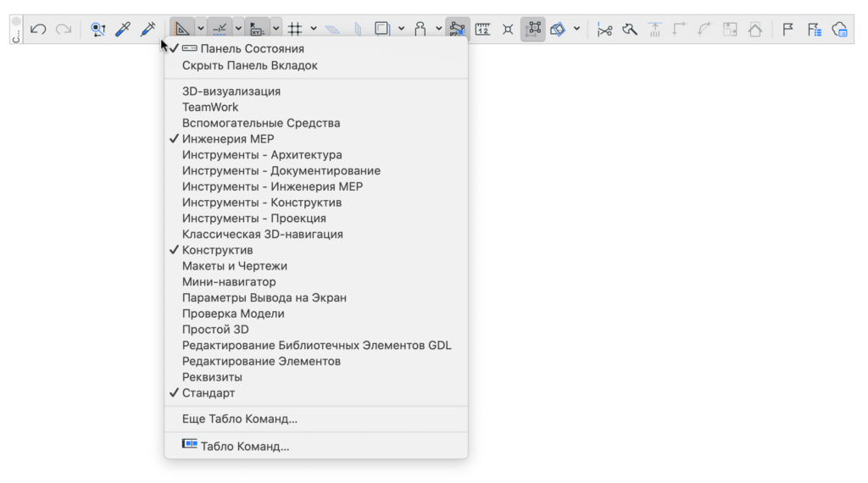Screen dimensions: 868x483
Task: Disable the Стандарт toolbar in the menu
Action: [209, 393]
